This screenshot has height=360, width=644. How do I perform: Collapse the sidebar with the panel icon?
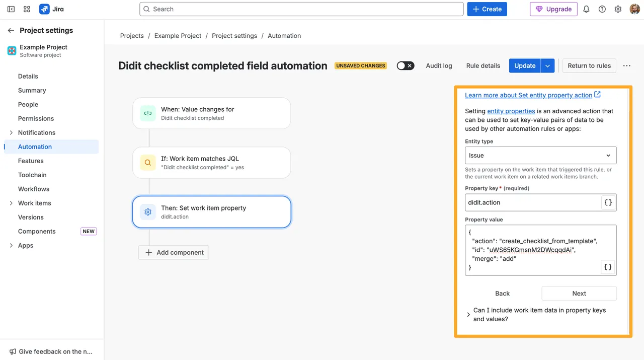pos(11,9)
